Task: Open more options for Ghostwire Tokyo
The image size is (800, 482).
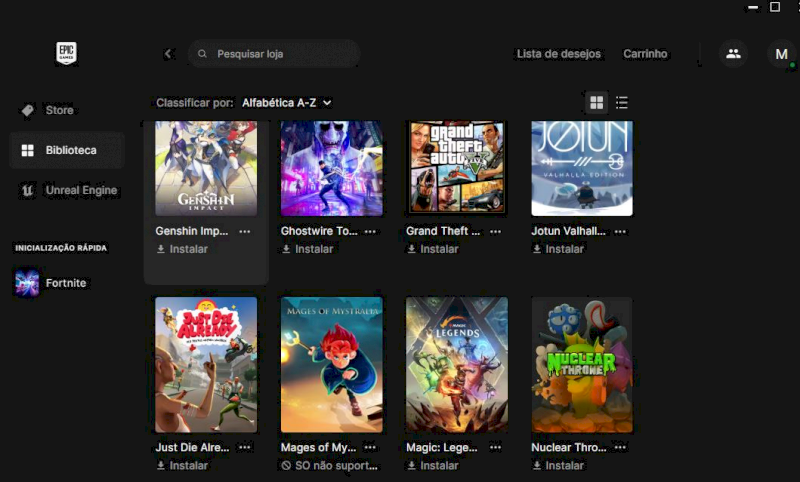Action: 370,232
